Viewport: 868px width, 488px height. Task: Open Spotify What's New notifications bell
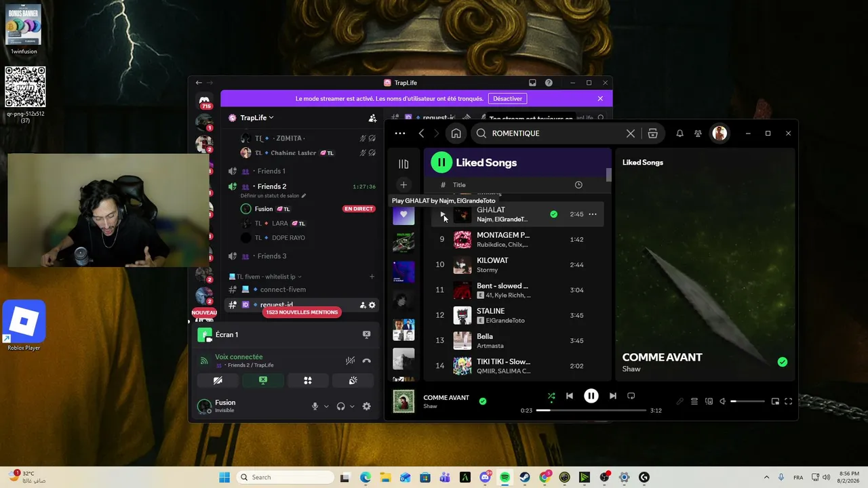click(x=679, y=134)
